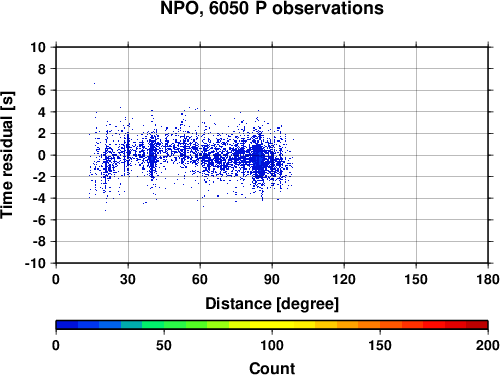This screenshot has height=375, width=500.
Task: Click the colorbar tick label 200
Action: 488,345
